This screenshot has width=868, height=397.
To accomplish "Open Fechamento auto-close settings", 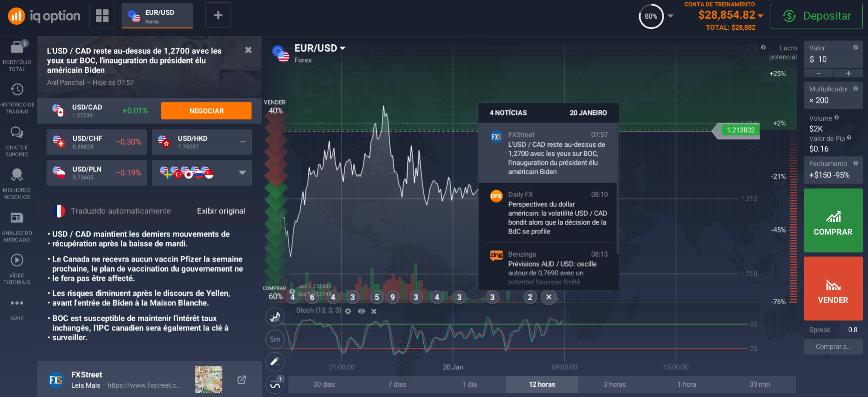I will tap(833, 170).
